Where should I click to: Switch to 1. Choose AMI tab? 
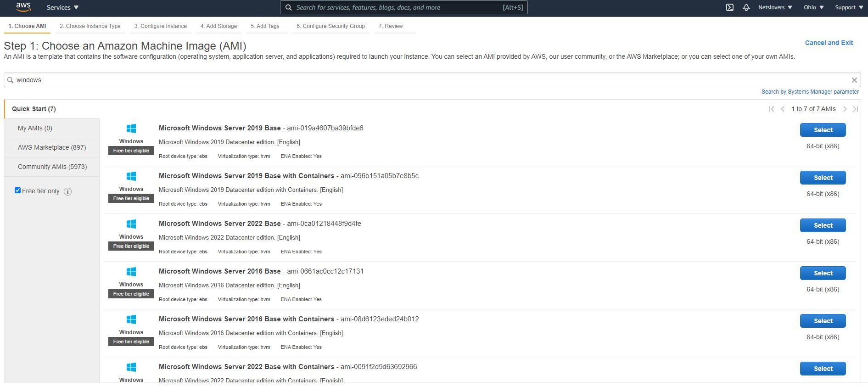(x=27, y=26)
